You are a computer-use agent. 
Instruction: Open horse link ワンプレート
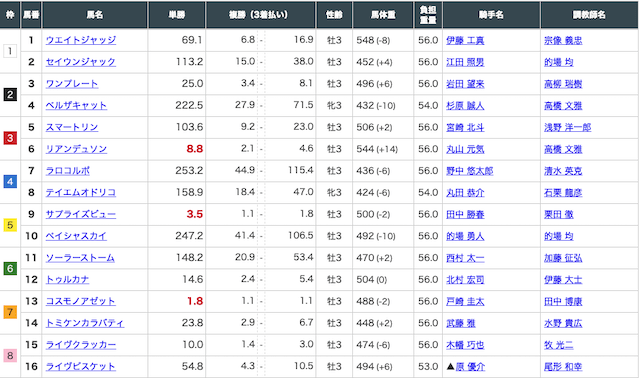tap(72, 84)
